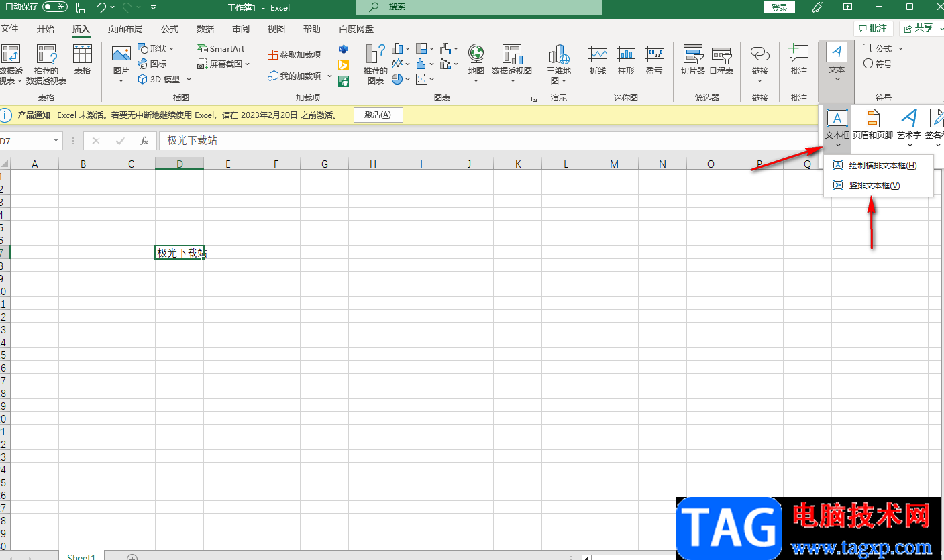
Task: Insert a table with the 表格 icon
Action: point(83,60)
